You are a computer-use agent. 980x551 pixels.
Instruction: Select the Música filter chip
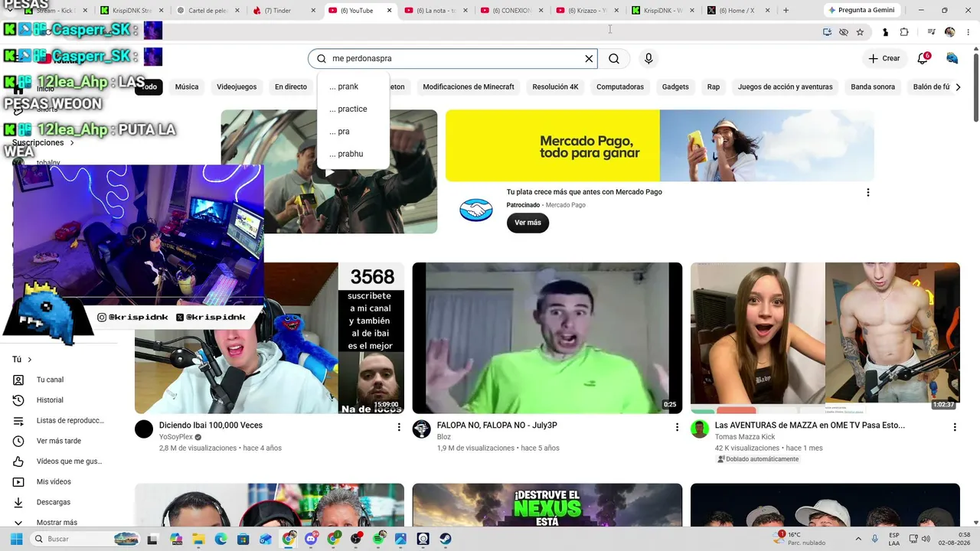point(187,87)
